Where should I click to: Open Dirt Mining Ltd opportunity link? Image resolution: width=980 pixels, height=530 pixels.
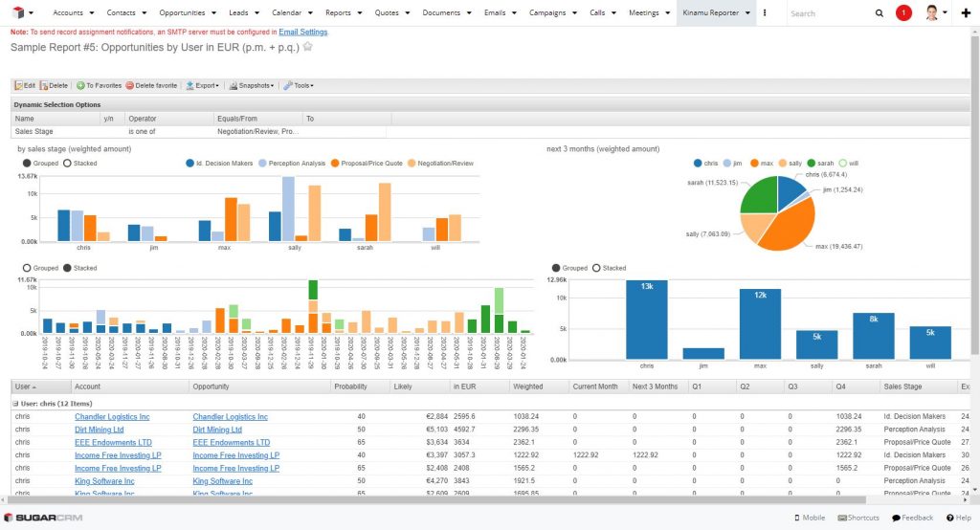pos(217,430)
